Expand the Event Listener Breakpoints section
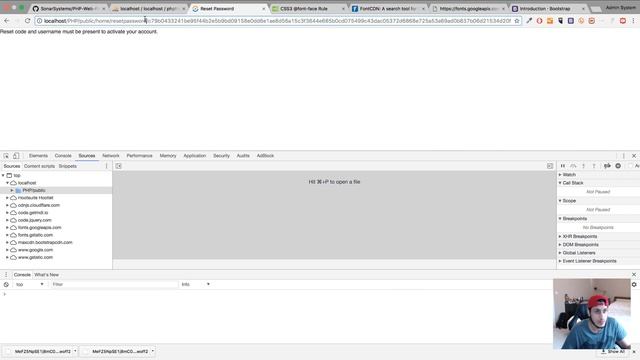This screenshot has height=360, width=640. pyautogui.click(x=560, y=261)
